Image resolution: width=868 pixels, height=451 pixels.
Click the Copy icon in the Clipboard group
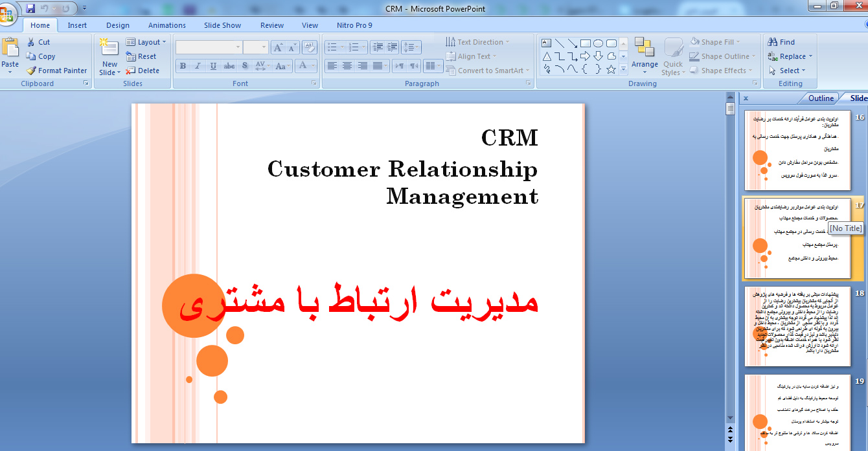(x=40, y=56)
